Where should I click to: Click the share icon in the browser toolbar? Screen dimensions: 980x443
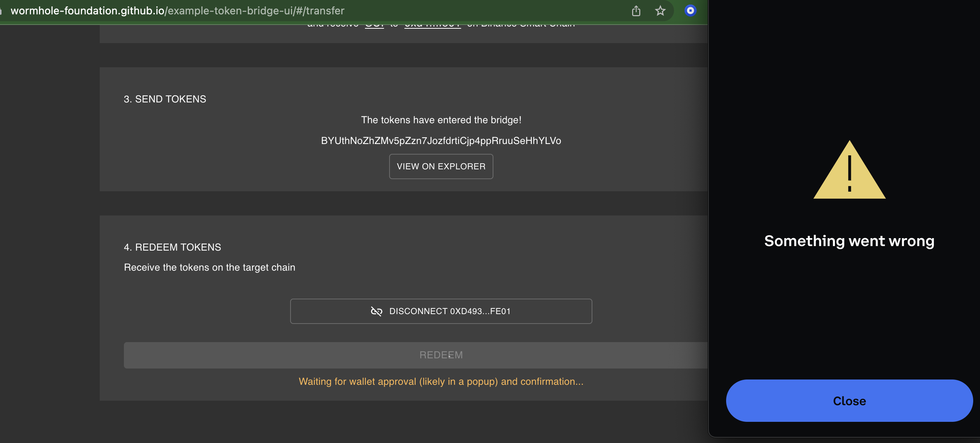pos(636,11)
